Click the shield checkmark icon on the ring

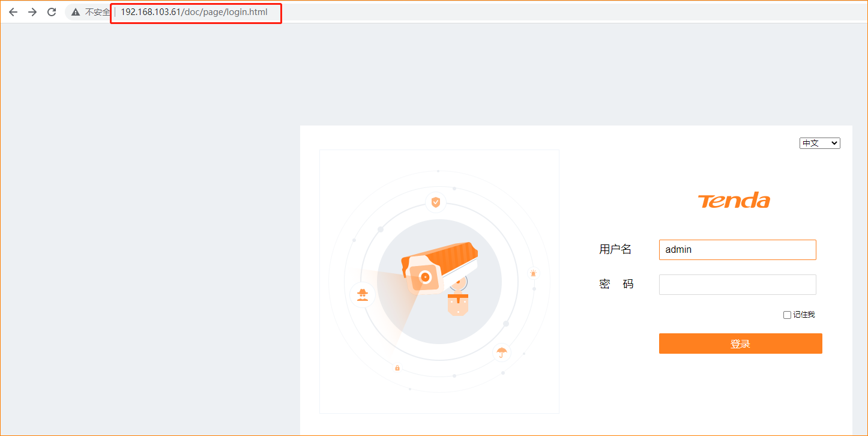[x=436, y=202]
